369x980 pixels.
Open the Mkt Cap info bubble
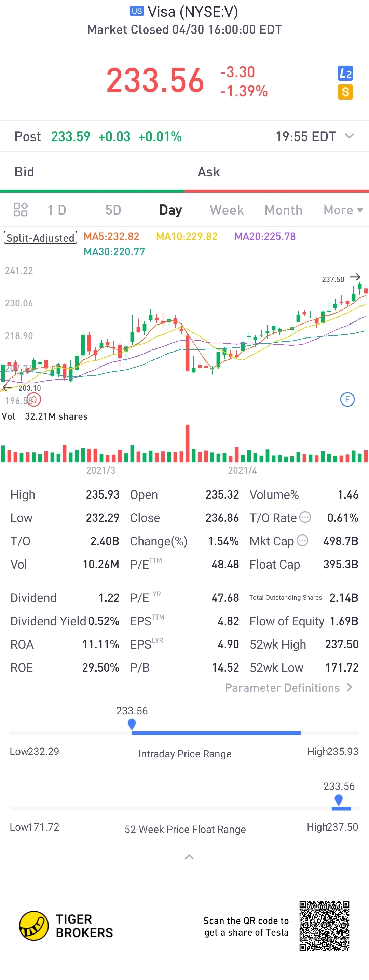[x=302, y=540]
